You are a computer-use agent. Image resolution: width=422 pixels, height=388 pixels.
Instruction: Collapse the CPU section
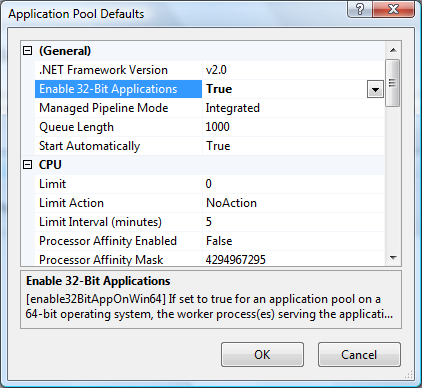point(28,165)
